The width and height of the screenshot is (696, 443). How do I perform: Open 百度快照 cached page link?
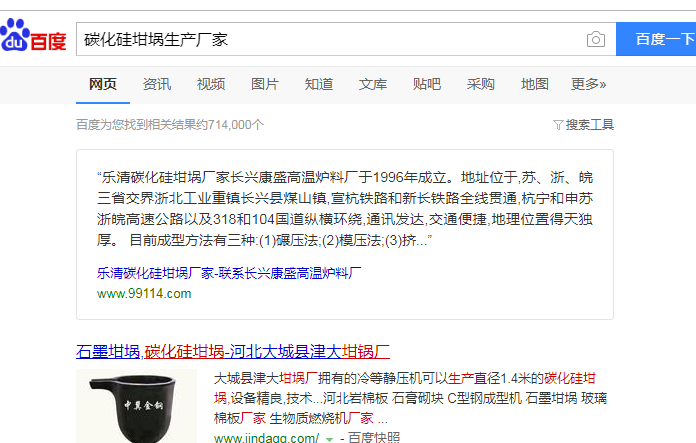coord(374,438)
